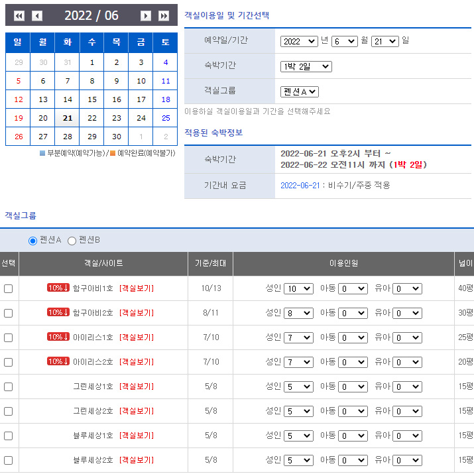Open adult count dropdown for 함구아비2호
474x476 pixels.
[x=298, y=313]
